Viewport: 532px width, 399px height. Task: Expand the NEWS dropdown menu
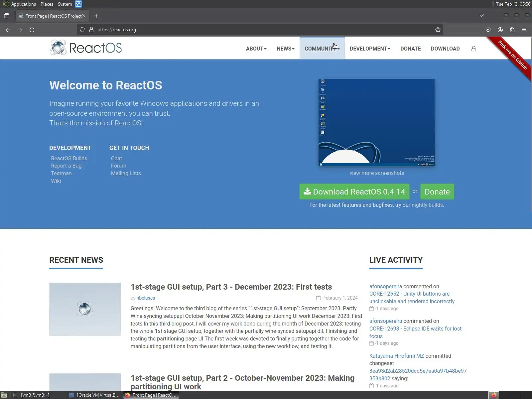coord(285,49)
